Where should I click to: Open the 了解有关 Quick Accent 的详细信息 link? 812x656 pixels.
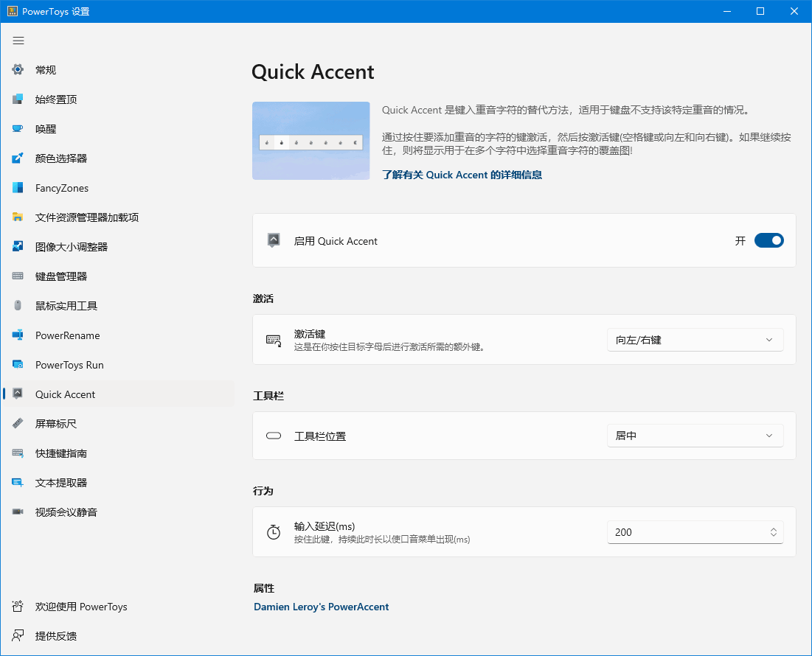click(462, 175)
